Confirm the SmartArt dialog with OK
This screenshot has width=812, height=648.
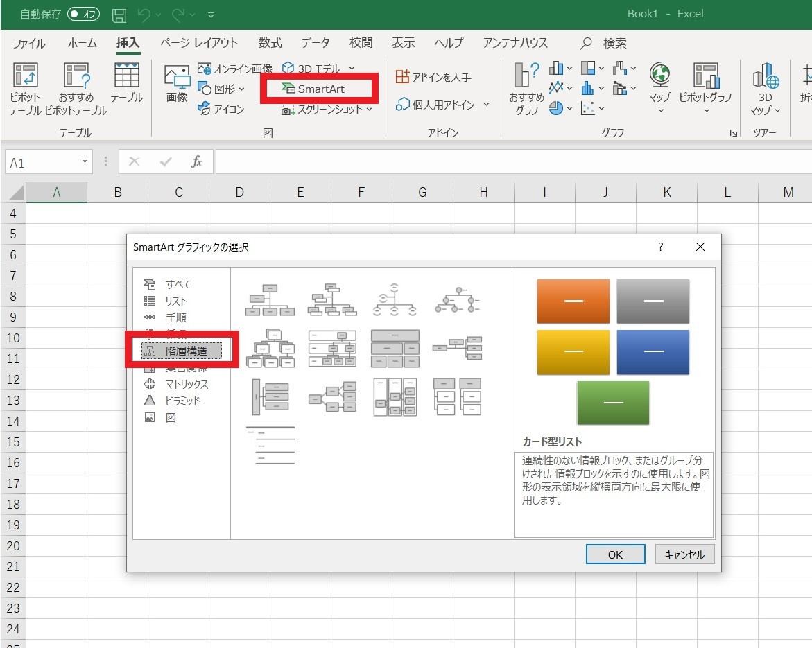coord(615,554)
